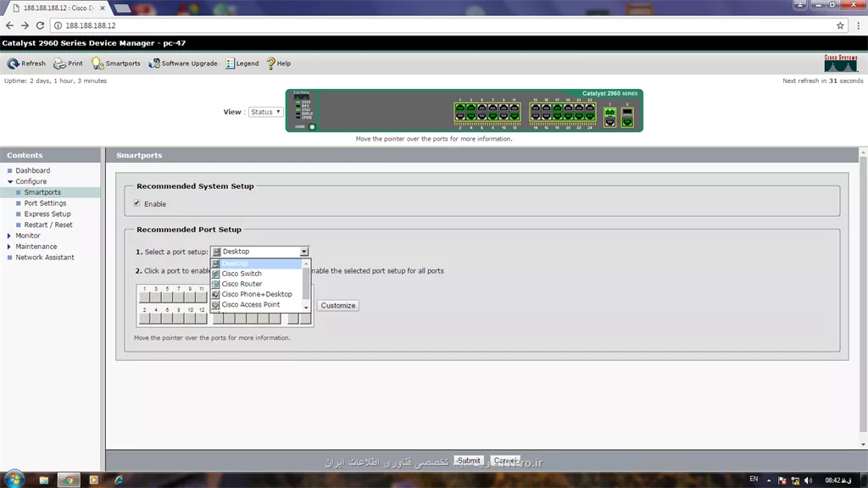Open Restart / Reset in the Contents panel
This screenshot has width=868, height=488.
pos(48,225)
